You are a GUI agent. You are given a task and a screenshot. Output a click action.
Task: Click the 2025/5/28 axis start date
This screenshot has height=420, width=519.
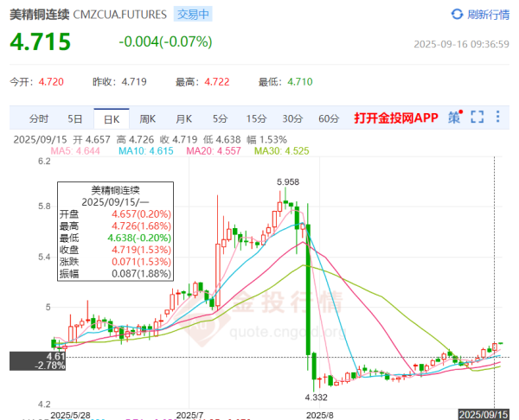70,415
